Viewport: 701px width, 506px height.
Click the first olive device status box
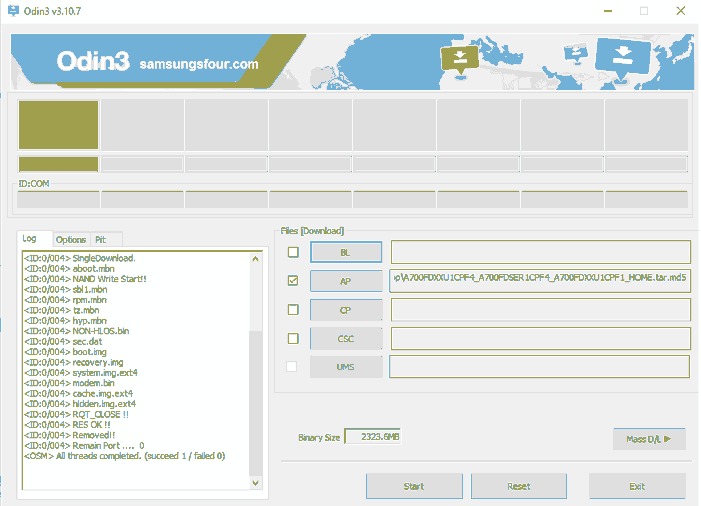(59, 125)
